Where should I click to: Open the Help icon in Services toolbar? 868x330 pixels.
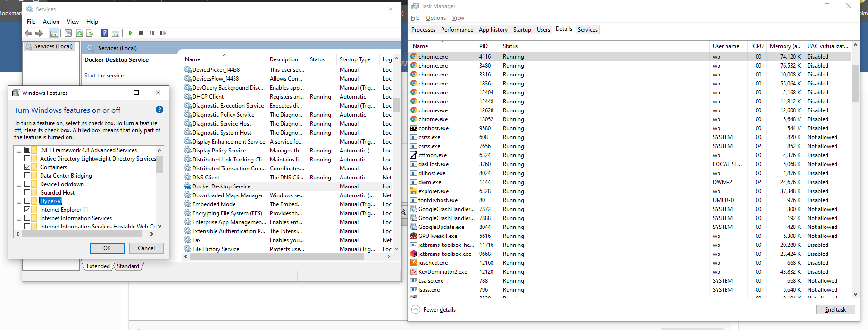(105, 33)
